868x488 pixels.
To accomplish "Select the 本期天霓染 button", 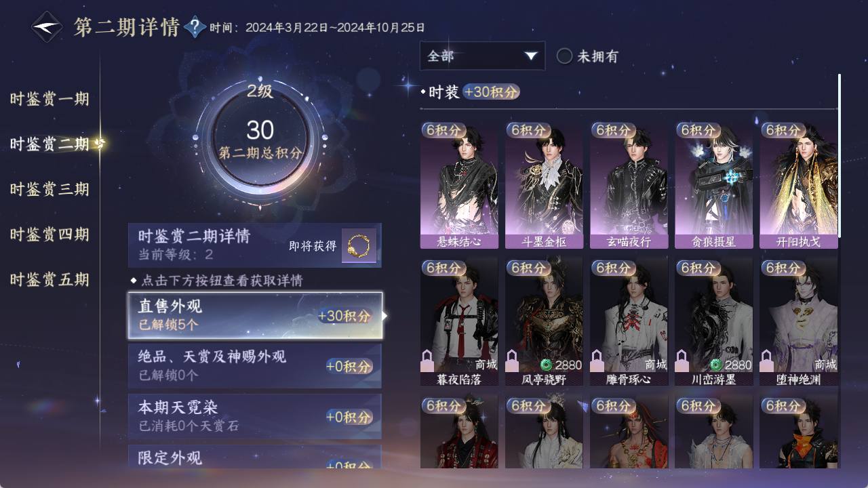I will tap(255, 416).
